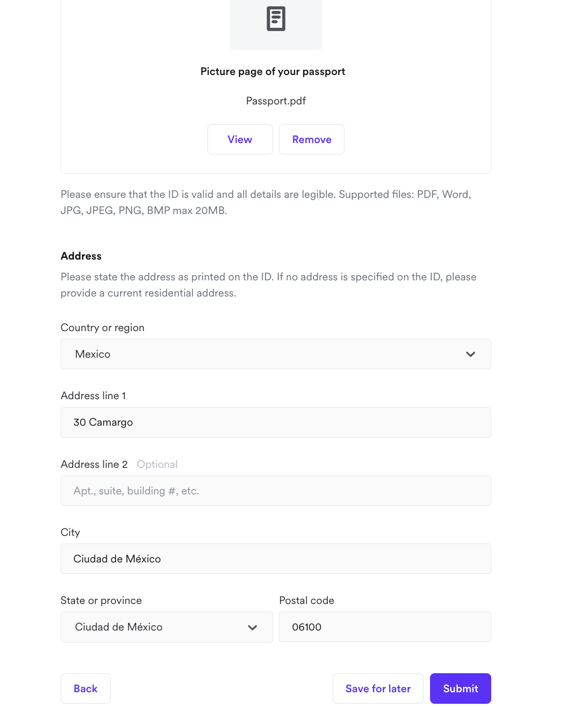This screenshot has width=568, height=728.
Task: Click the Passport.pdf file name
Action: point(276,101)
